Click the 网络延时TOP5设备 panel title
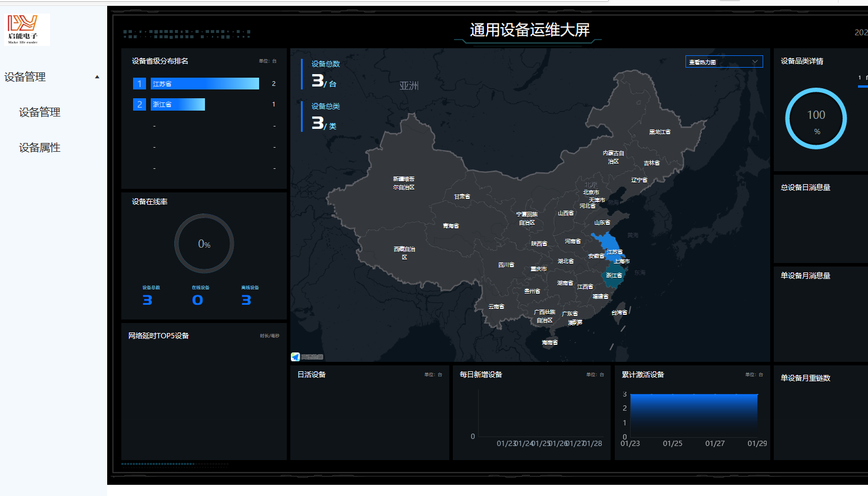Image resolution: width=868 pixels, height=496 pixels. tap(158, 336)
